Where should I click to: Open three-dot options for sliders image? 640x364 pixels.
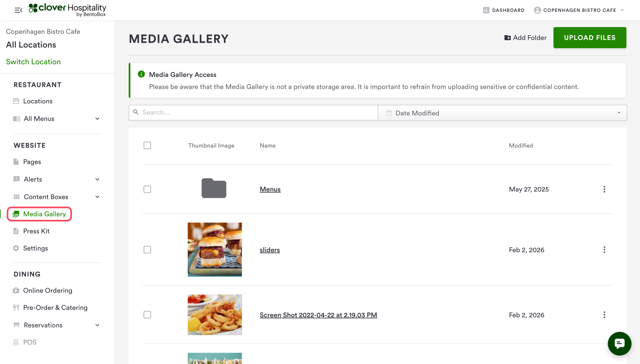604,250
